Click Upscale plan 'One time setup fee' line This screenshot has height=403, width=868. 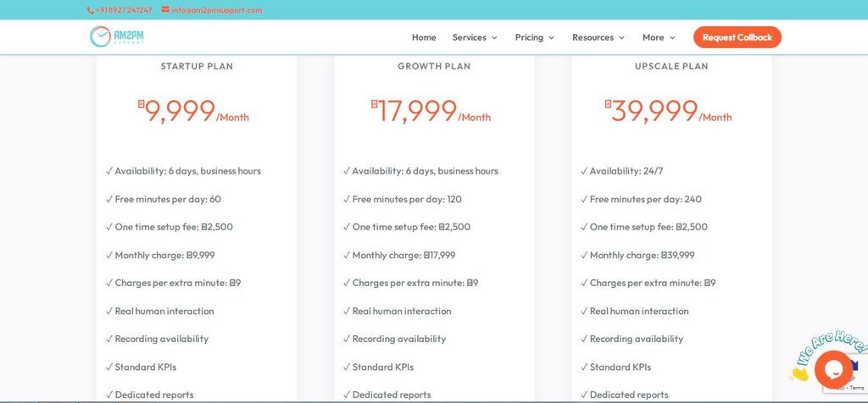point(644,227)
